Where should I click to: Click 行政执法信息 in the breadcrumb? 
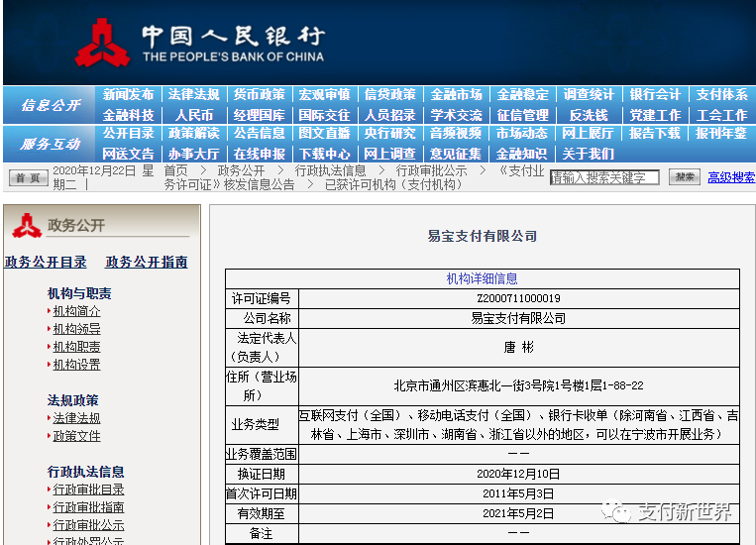click(x=330, y=170)
